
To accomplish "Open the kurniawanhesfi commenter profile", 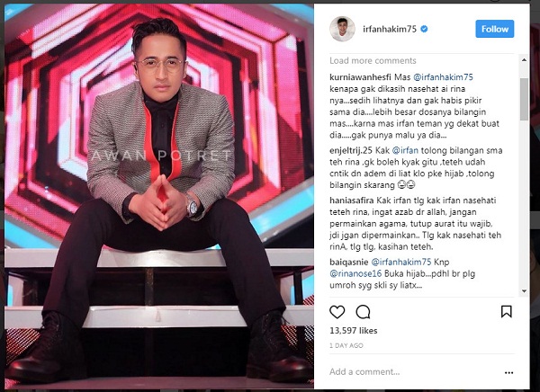I will pyautogui.click(x=360, y=76).
